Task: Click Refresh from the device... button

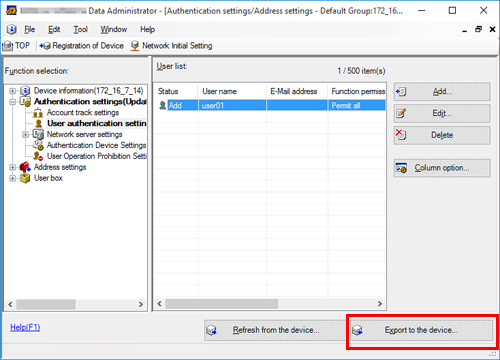Action: pos(275,330)
